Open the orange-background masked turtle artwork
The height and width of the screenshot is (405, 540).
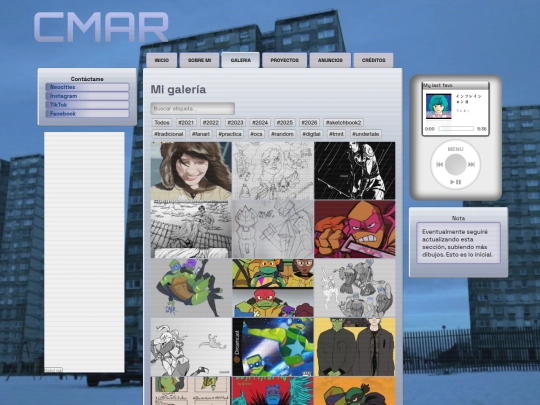coord(355,391)
